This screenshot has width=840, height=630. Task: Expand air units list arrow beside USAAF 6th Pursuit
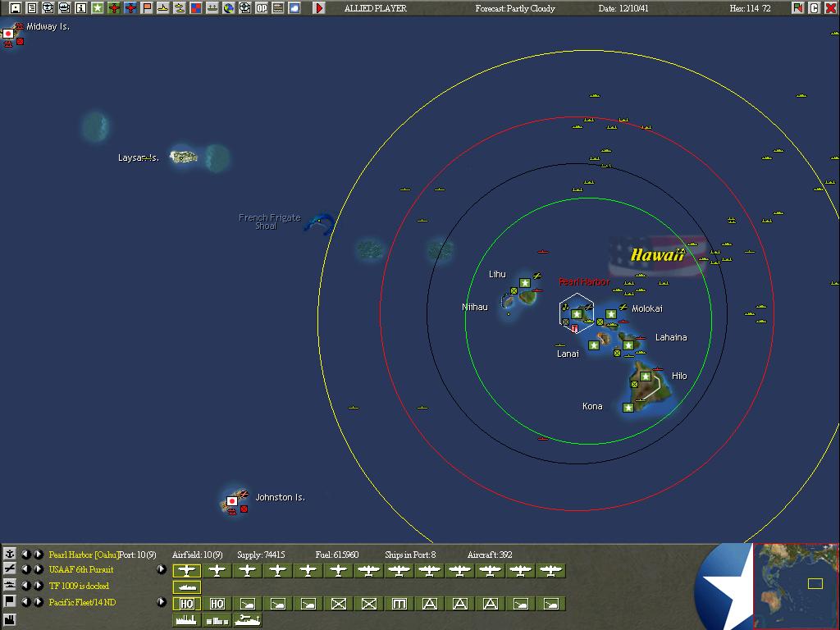click(162, 569)
